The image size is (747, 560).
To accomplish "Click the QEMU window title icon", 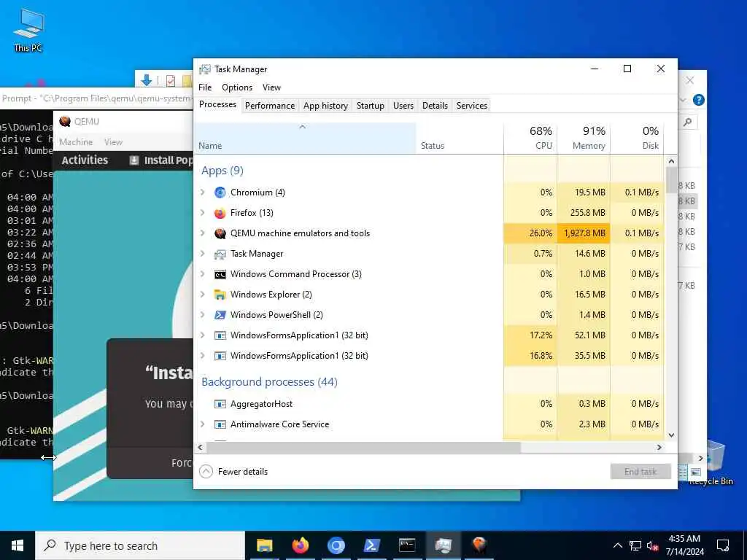I will pos(65,122).
